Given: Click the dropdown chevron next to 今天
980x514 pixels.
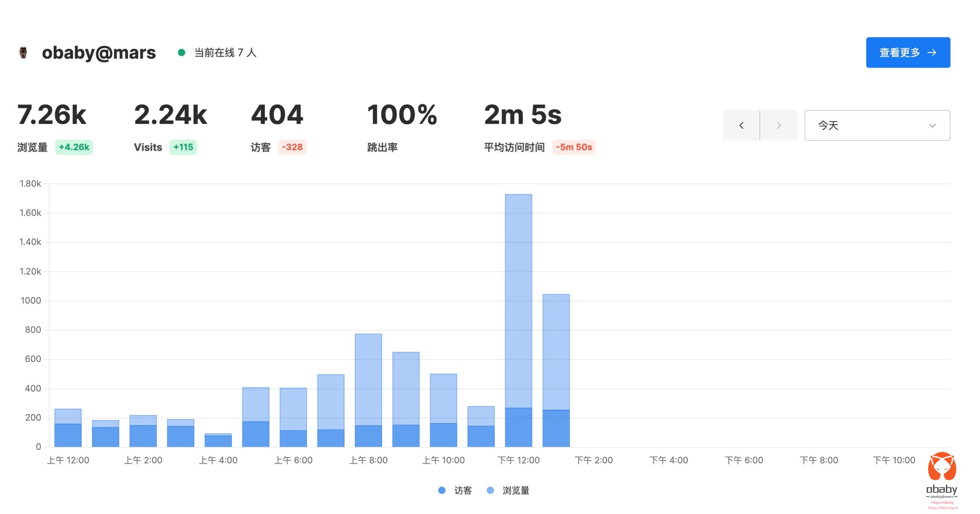Looking at the screenshot, I should 933,126.
